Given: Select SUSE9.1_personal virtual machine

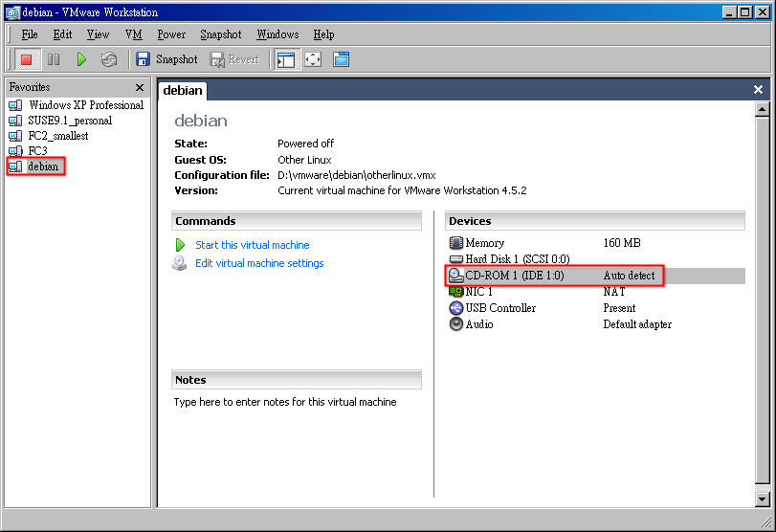Looking at the screenshot, I should click(x=70, y=121).
